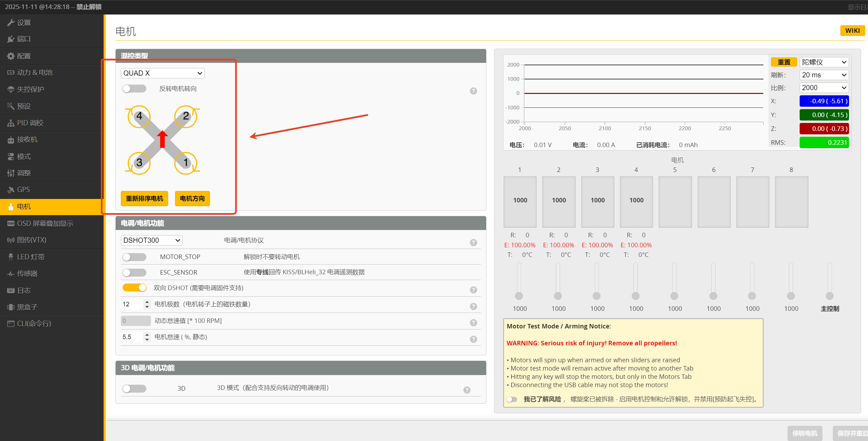Click the wrench icon next to 设置
This screenshot has width=868, height=441.
11,23
